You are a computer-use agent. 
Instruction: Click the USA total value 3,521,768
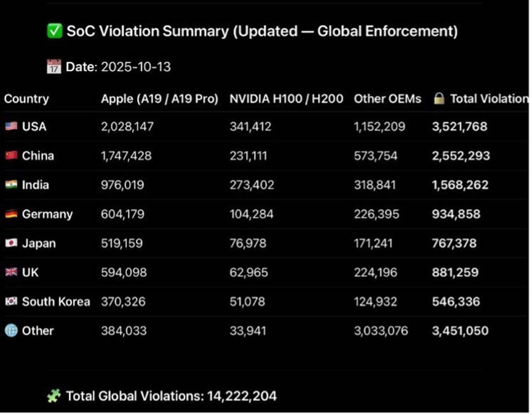(459, 127)
